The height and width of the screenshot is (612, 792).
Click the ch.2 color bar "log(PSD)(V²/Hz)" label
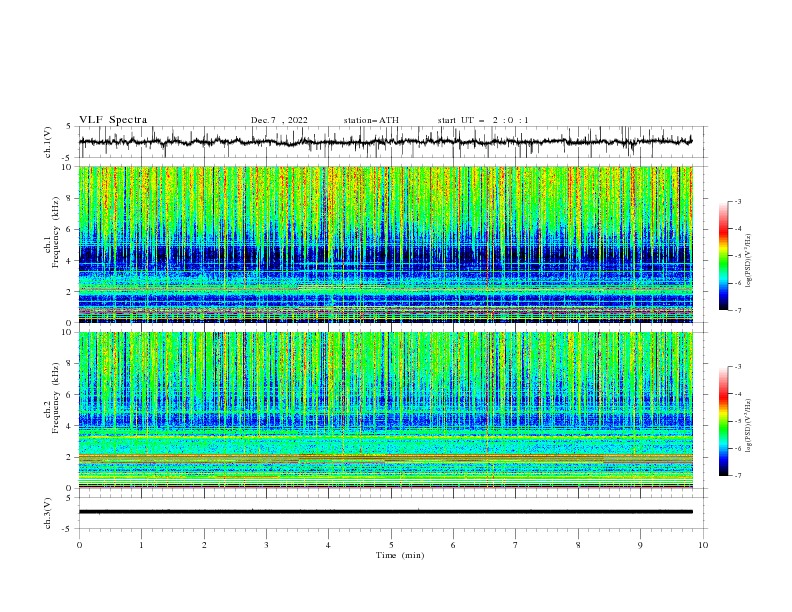749,426
